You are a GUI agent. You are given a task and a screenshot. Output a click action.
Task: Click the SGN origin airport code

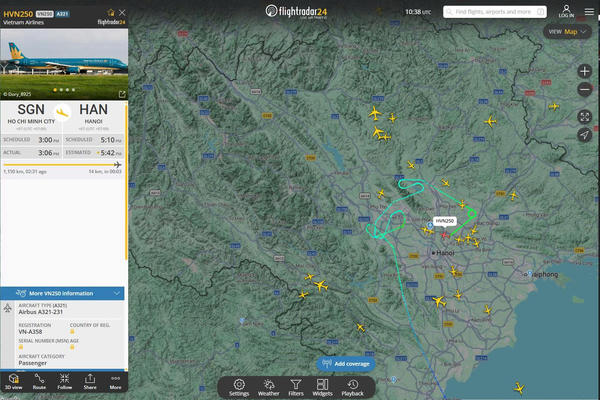[x=31, y=110]
